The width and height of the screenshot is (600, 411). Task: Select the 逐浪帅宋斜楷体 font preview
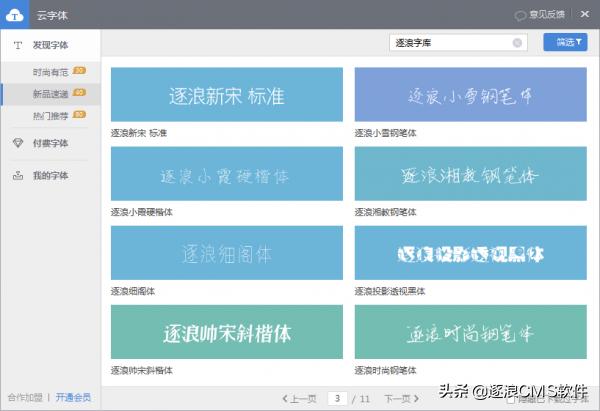pos(227,332)
